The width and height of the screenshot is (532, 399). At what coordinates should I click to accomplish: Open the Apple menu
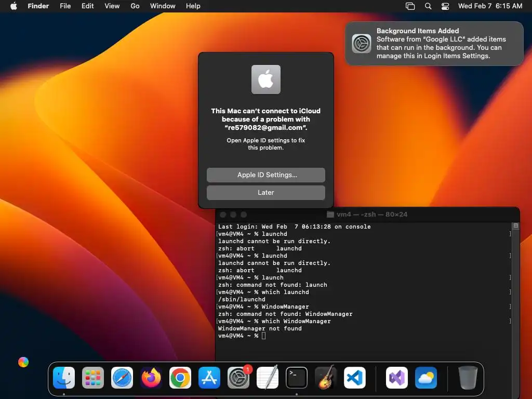click(x=14, y=6)
